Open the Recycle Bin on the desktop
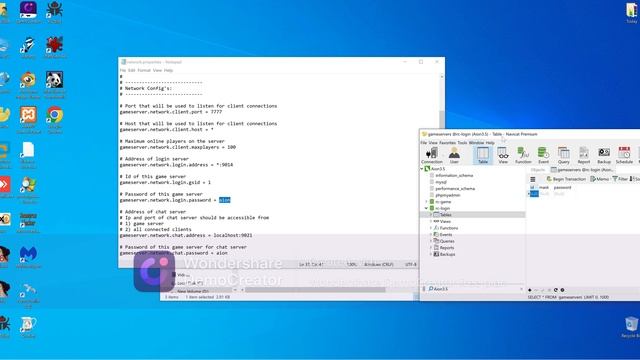 click(x=631, y=327)
